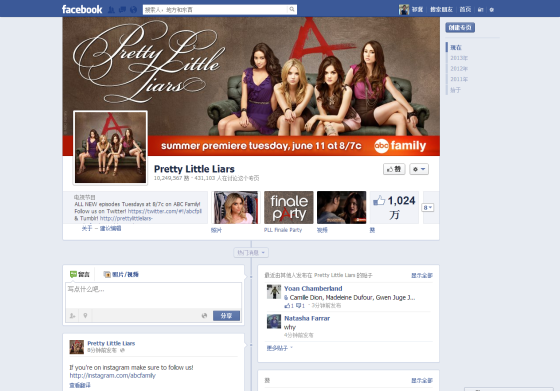Click see translation under the post

click(80, 385)
